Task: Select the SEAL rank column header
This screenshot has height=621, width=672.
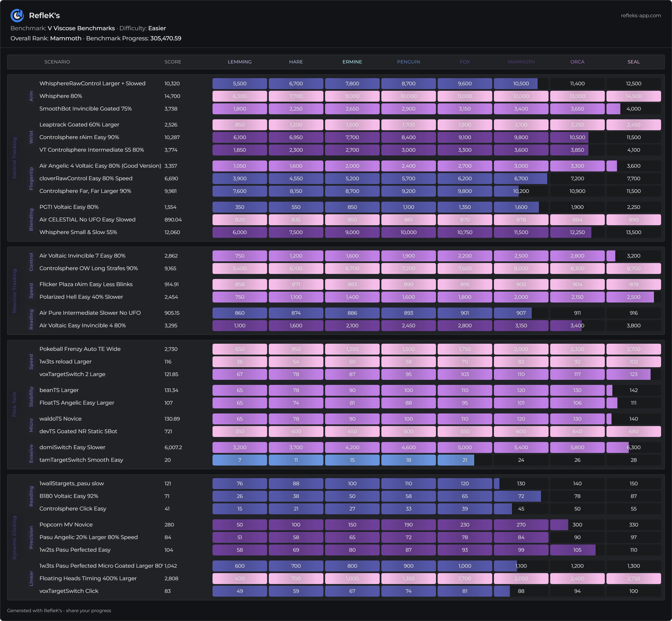Action: (633, 62)
